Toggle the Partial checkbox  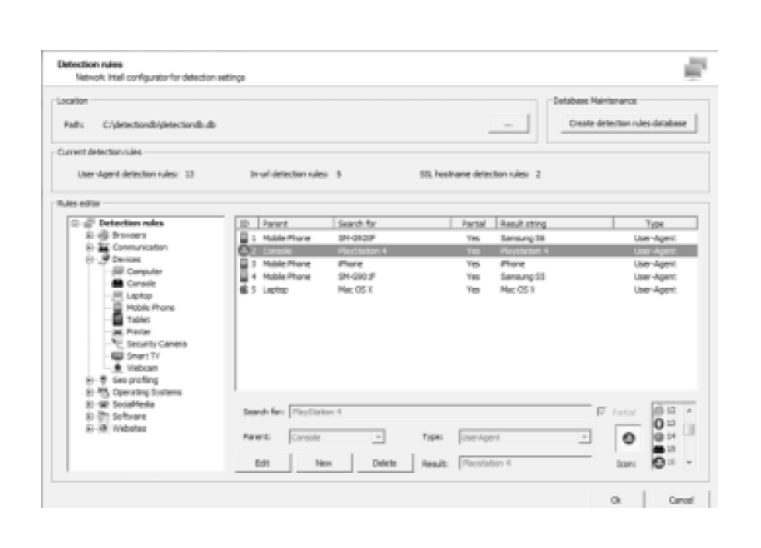click(602, 412)
